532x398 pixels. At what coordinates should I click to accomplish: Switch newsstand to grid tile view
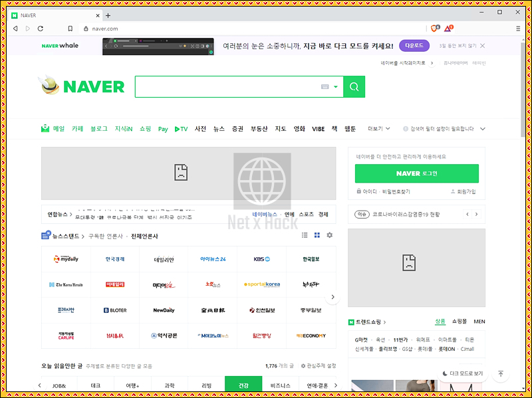[317, 235]
